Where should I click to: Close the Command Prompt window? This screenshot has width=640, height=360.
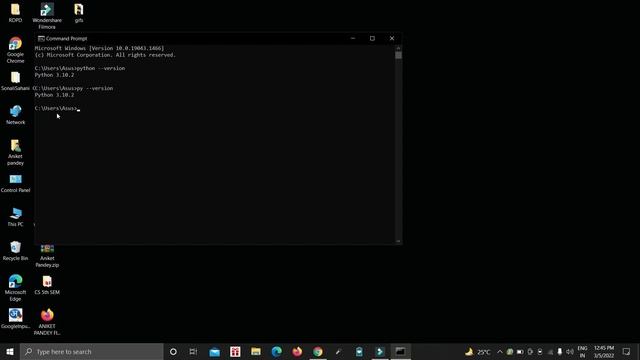[392, 38]
